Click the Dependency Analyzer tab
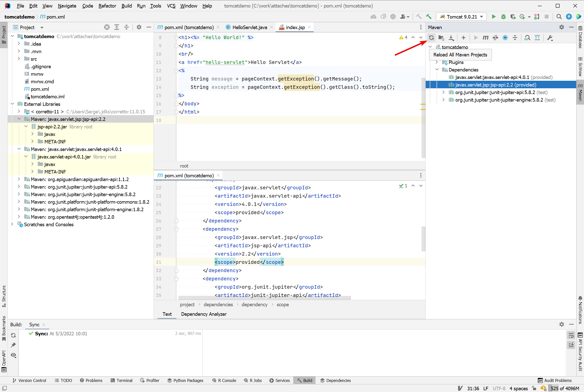This screenshot has height=392, width=584. [x=204, y=314]
